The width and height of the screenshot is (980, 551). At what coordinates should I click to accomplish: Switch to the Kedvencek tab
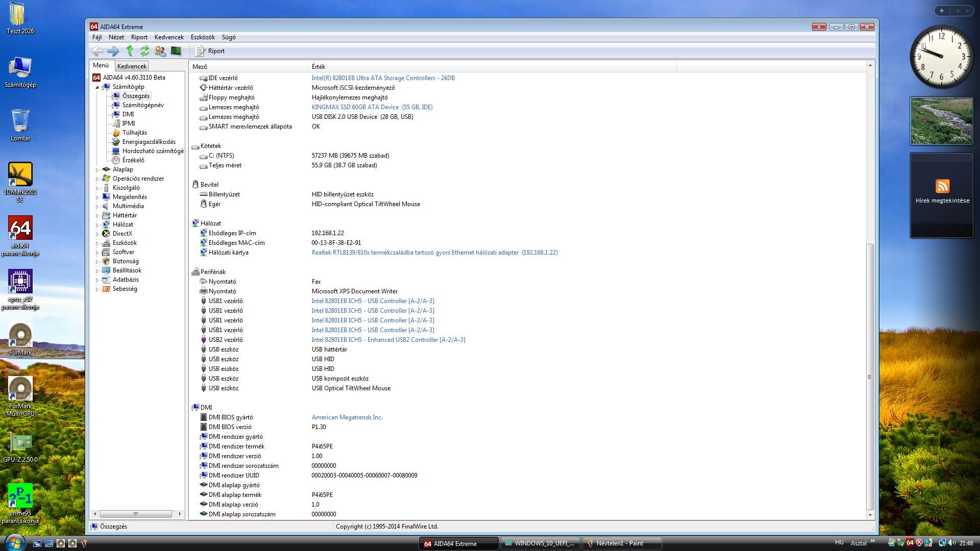(x=132, y=66)
